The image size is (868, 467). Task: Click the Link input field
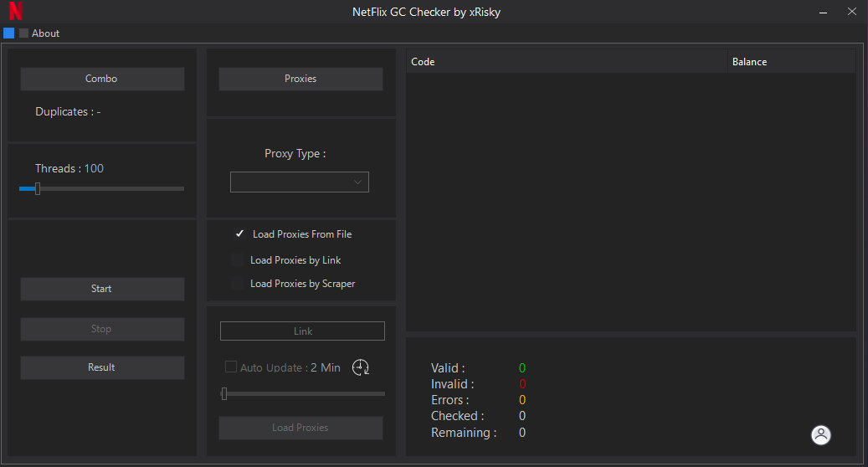coord(302,331)
